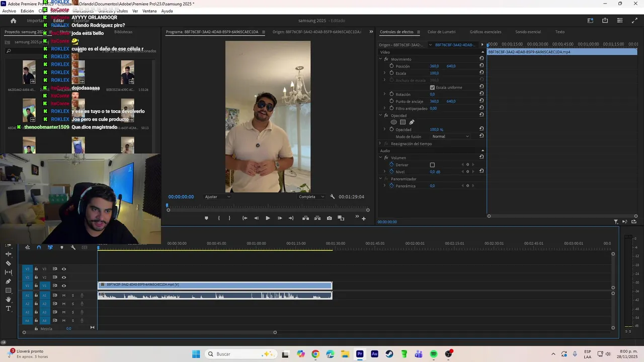Open the Ayuda menu
The height and width of the screenshot is (362, 644).
tap(167, 11)
